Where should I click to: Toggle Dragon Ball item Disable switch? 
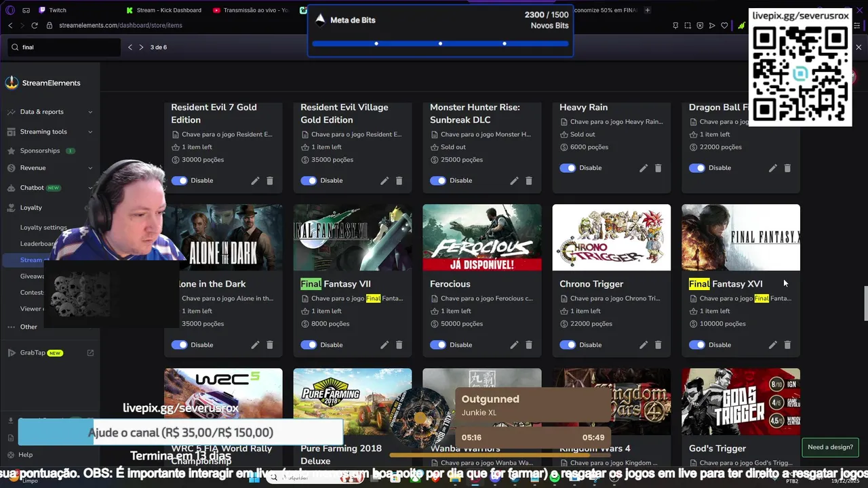point(697,168)
